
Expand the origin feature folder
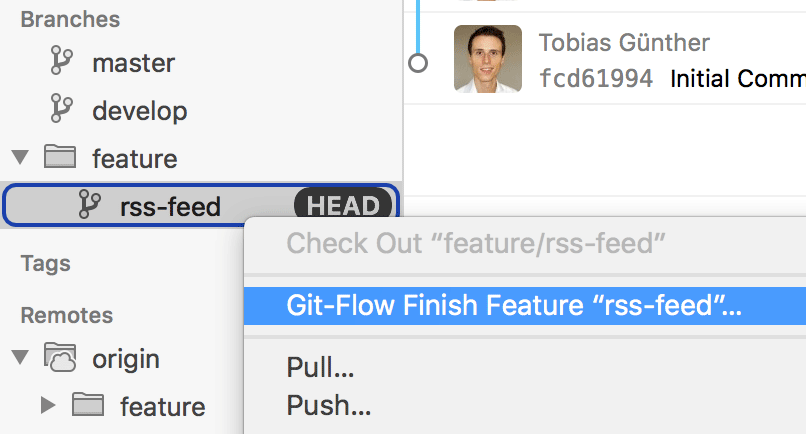[47, 405]
